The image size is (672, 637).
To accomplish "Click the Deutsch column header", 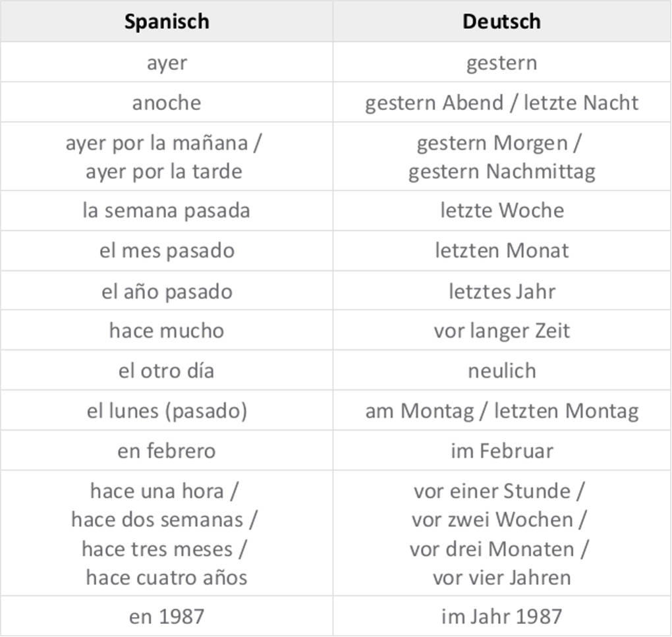I will tap(501, 22).
